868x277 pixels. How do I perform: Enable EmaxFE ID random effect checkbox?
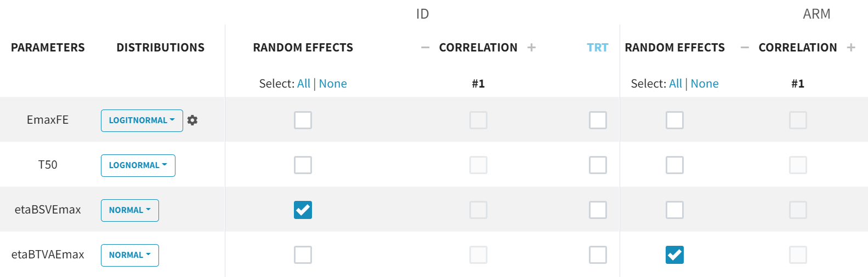pyautogui.click(x=303, y=120)
